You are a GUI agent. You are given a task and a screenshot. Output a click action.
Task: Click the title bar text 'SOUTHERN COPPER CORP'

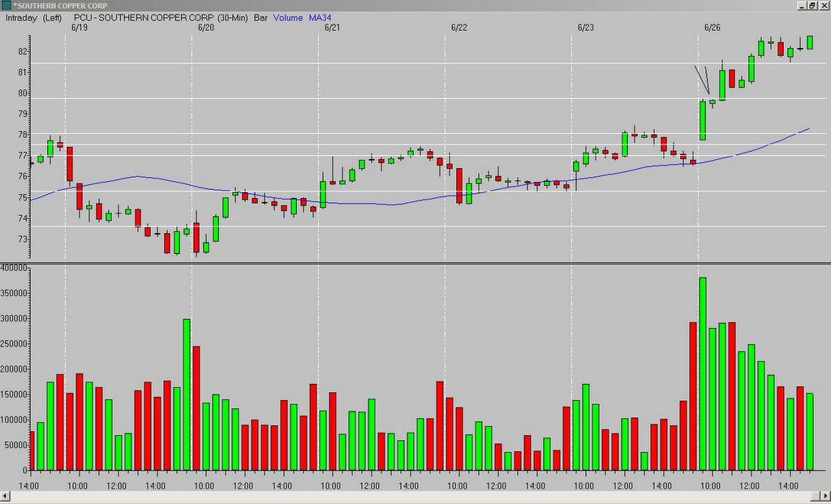(x=61, y=6)
